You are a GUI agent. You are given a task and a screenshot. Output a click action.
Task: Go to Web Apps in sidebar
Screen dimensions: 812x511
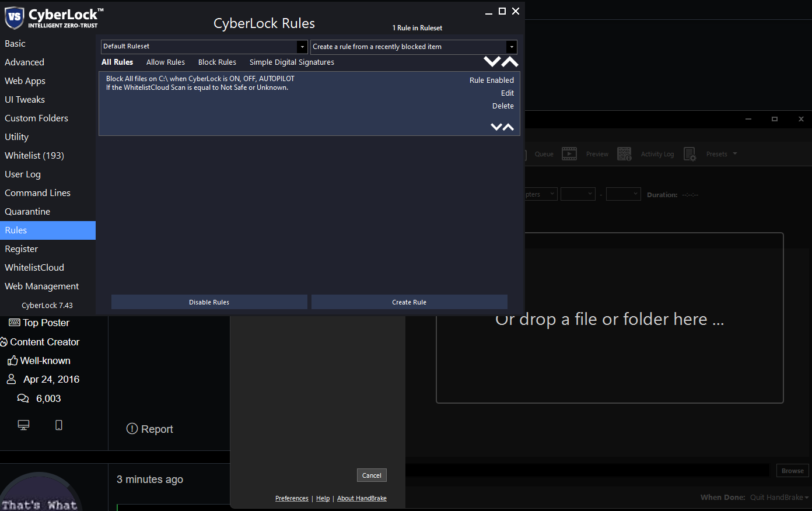click(x=48, y=80)
